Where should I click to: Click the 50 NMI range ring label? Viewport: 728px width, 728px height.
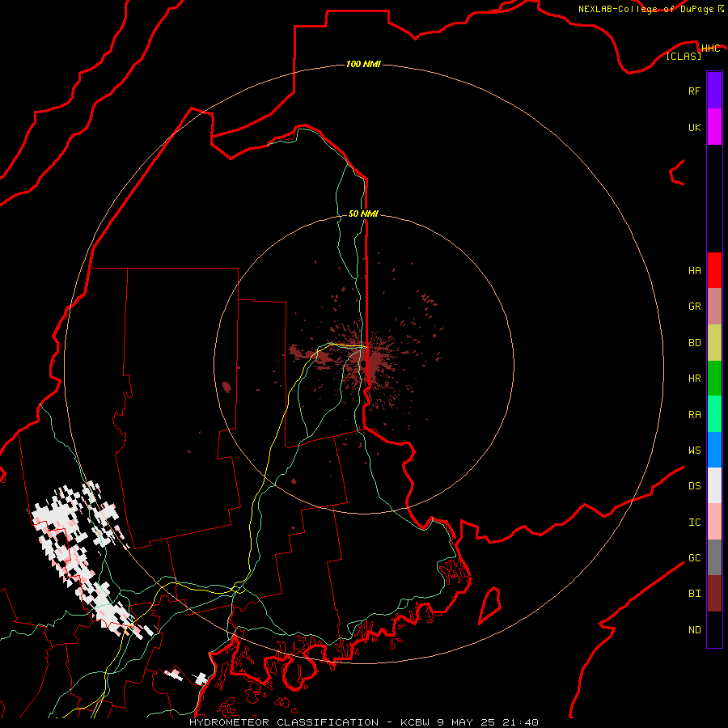pyautogui.click(x=363, y=214)
